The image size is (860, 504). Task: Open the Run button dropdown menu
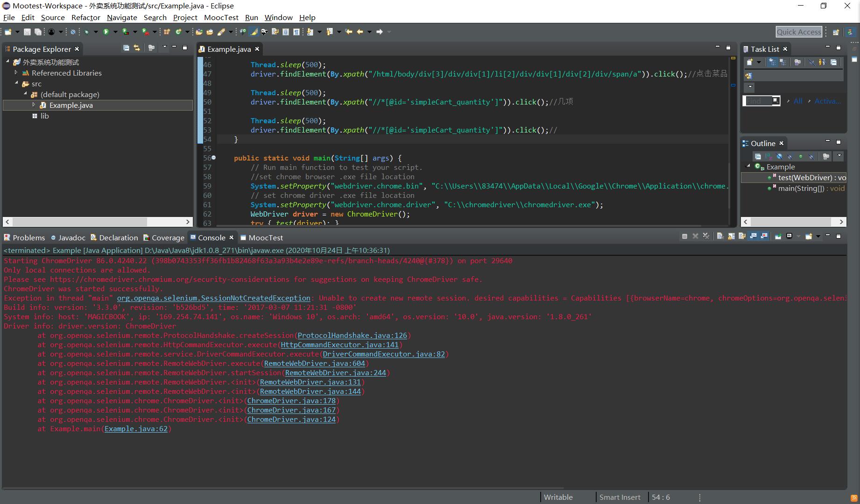(x=116, y=32)
